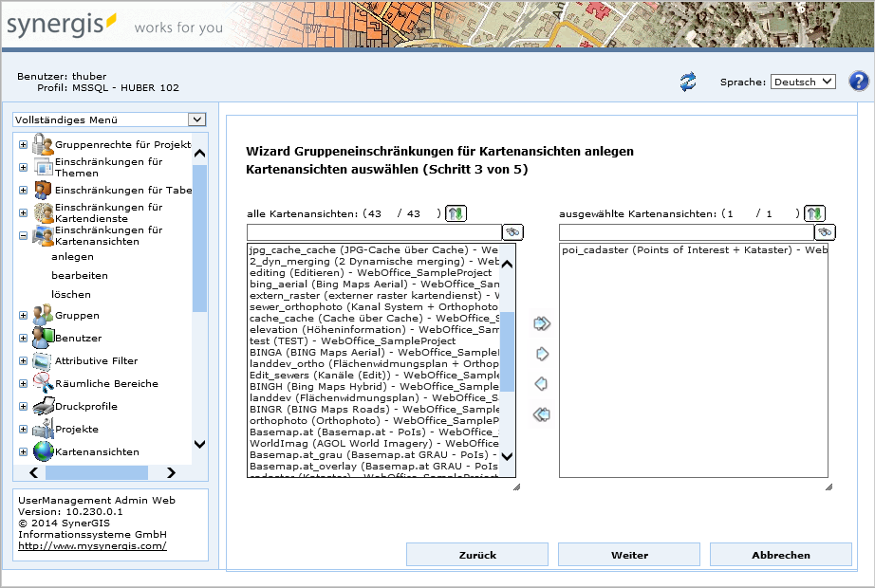Click the all Kartenansichten filter text field
Viewport: 875px width, 588px height.
(x=373, y=232)
